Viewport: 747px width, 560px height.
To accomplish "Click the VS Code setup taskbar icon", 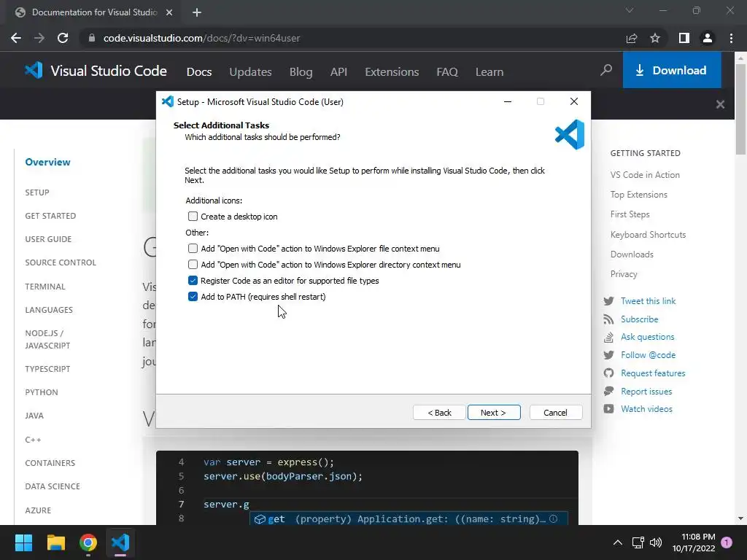I will coord(120,542).
